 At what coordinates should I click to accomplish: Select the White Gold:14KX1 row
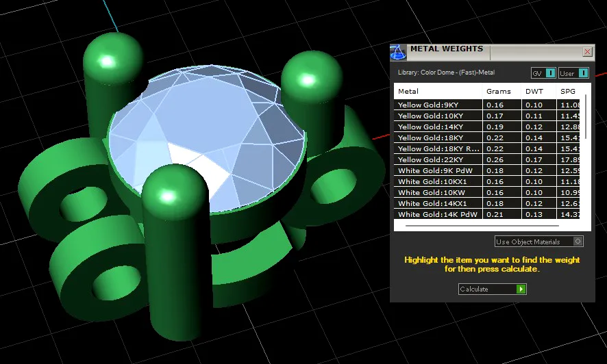coord(487,203)
